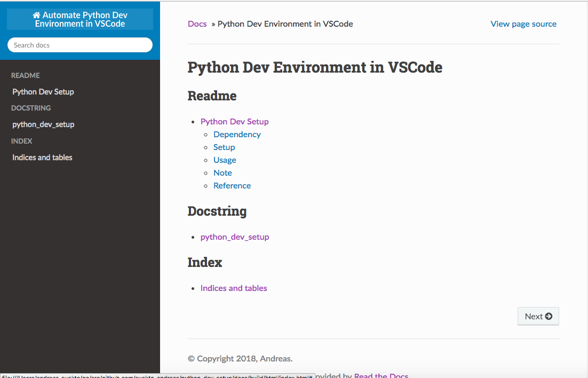
Task: Click python_dev_setup under the Docstring heading
Action: coord(235,237)
